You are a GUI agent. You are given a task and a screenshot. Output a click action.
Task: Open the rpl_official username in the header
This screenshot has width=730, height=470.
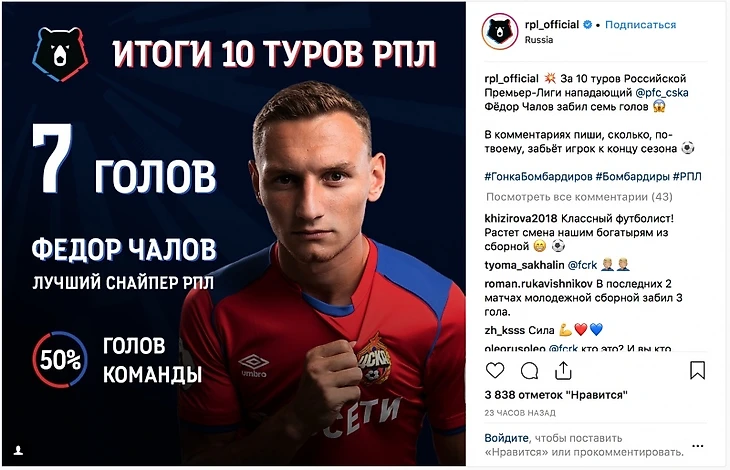tap(552, 25)
